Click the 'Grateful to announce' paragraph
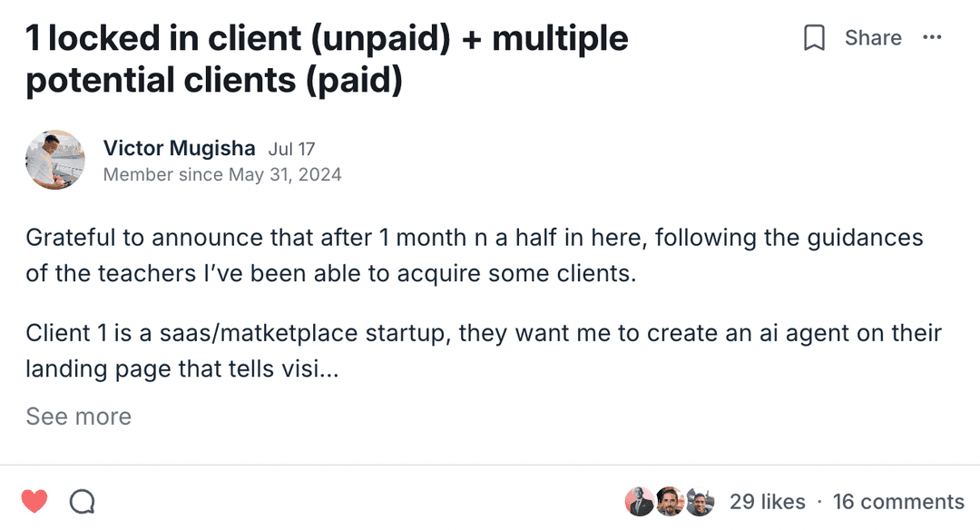The height and width of the screenshot is (530, 980). pos(474,255)
